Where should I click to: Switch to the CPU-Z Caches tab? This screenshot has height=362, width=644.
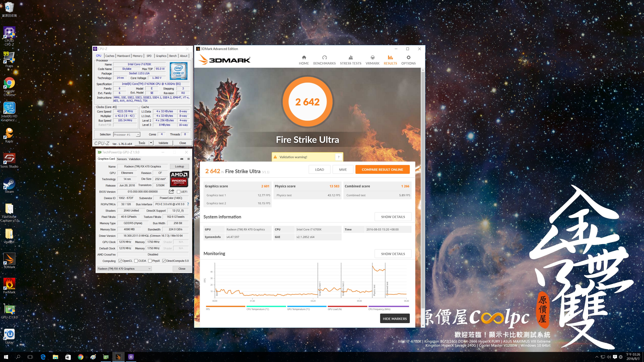pyautogui.click(x=110, y=56)
